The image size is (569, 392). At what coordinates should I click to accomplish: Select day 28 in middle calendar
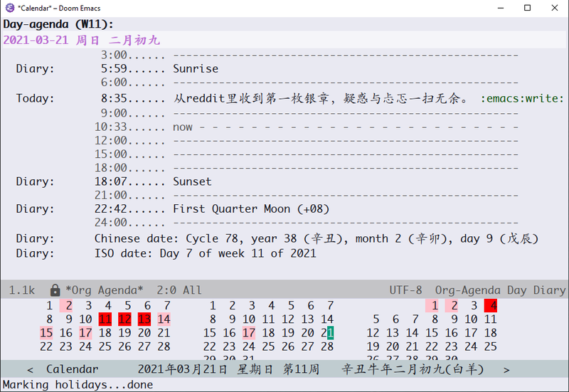[x=327, y=346]
